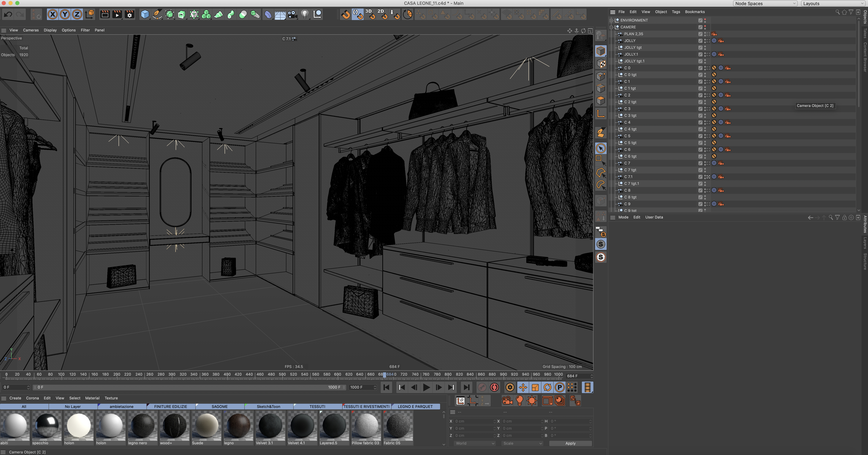Image resolution: width=868 pixels, height=455 pixels.
Task: Click the Apply button
Action: (570, 443)
